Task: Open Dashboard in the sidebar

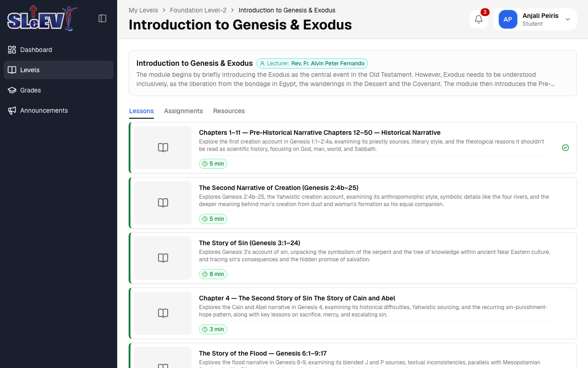Action: [x=58, y=50]
